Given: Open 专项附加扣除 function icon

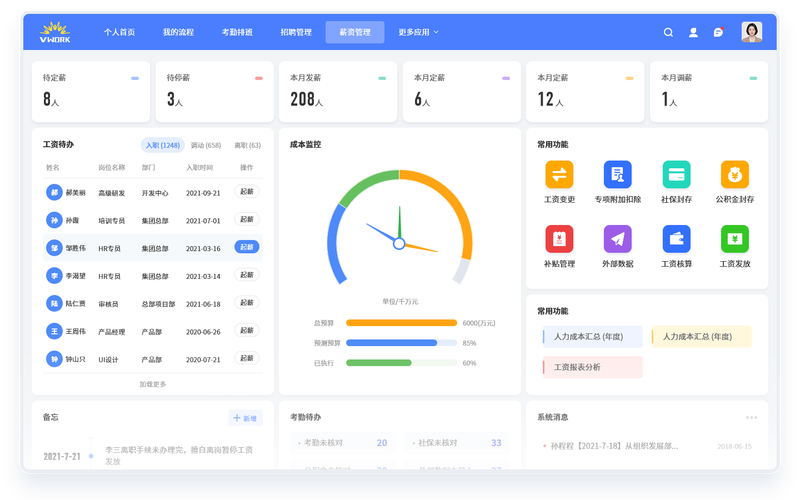Looking at the screenshot, I should pyautogui.click(x=617, y=174).
